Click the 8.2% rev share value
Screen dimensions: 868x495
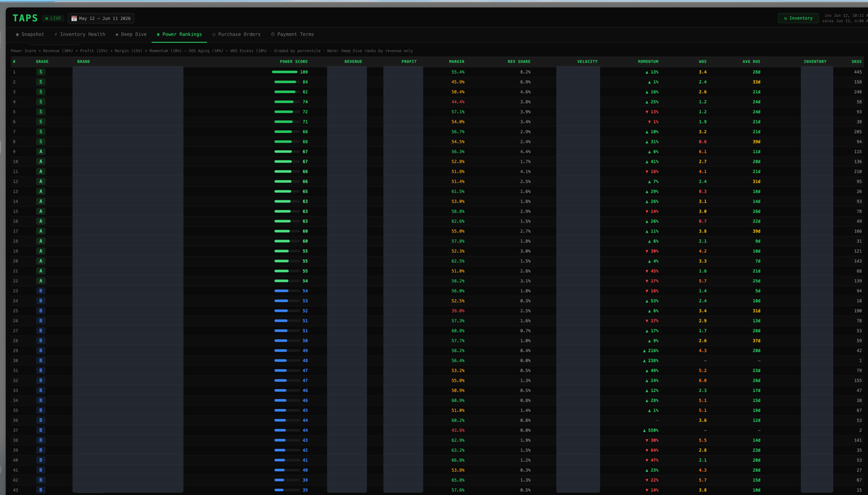(x=525, y=72)
